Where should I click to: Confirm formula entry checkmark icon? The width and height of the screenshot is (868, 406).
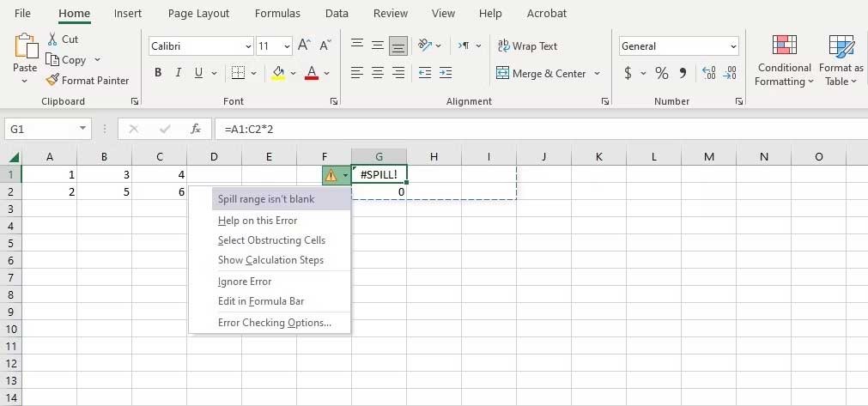165,129
